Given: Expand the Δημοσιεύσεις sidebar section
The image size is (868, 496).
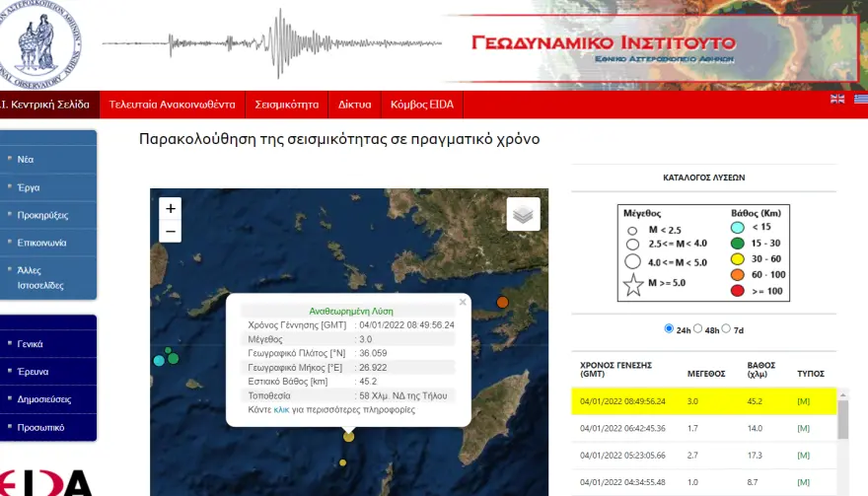Looking at the screenshot, I should (x=43, y=399).
